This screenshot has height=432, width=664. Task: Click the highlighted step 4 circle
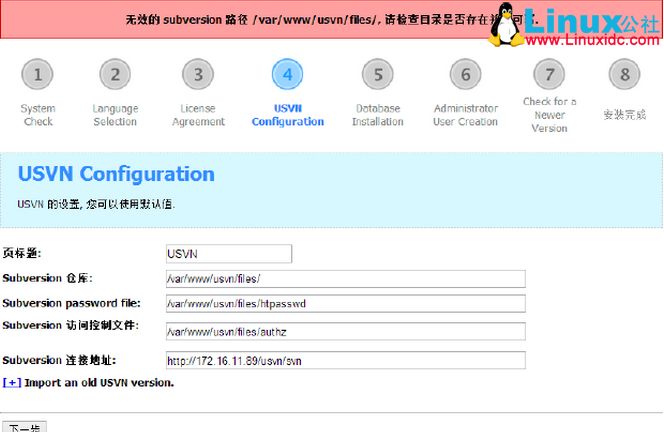[x=288, y=74]
